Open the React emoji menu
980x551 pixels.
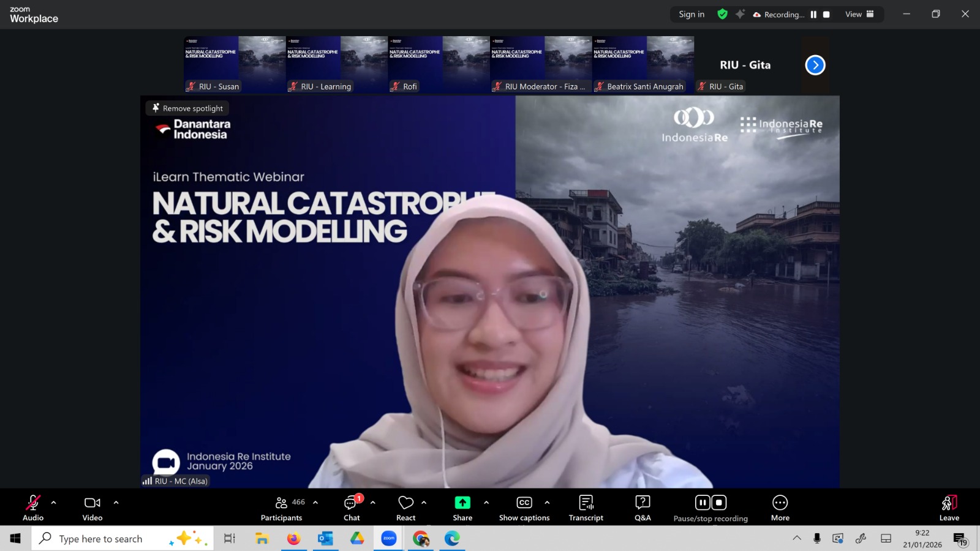pyautogui.click(x=405, y=508)
